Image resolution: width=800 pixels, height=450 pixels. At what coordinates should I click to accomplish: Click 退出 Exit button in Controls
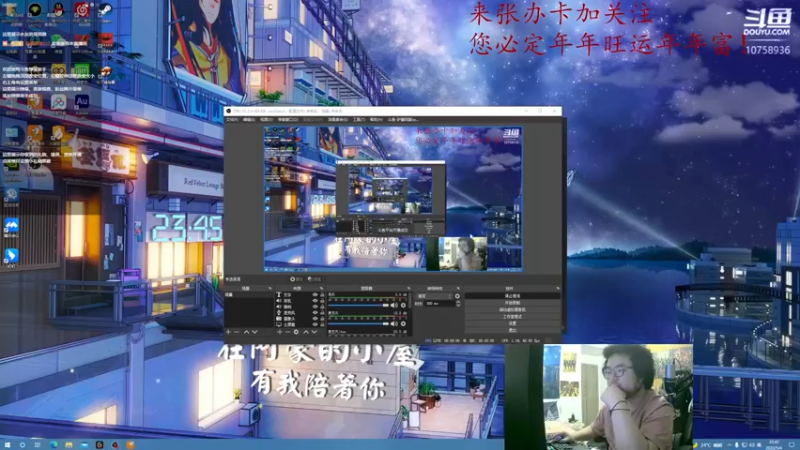512,330
